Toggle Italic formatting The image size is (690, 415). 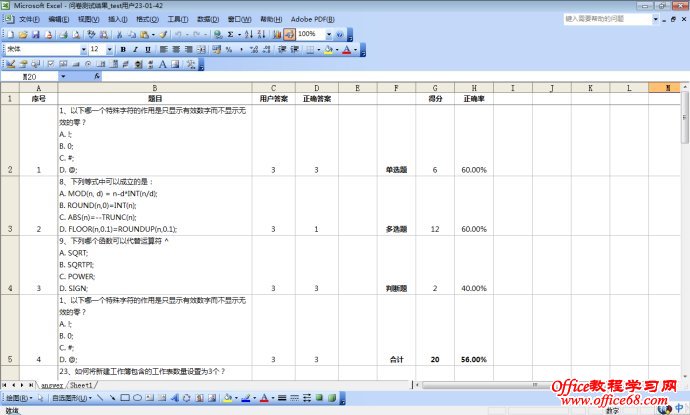(x=135, y=49)
